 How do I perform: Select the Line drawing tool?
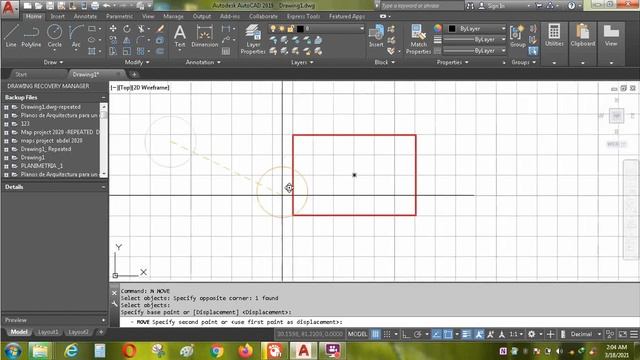point(11,36)
